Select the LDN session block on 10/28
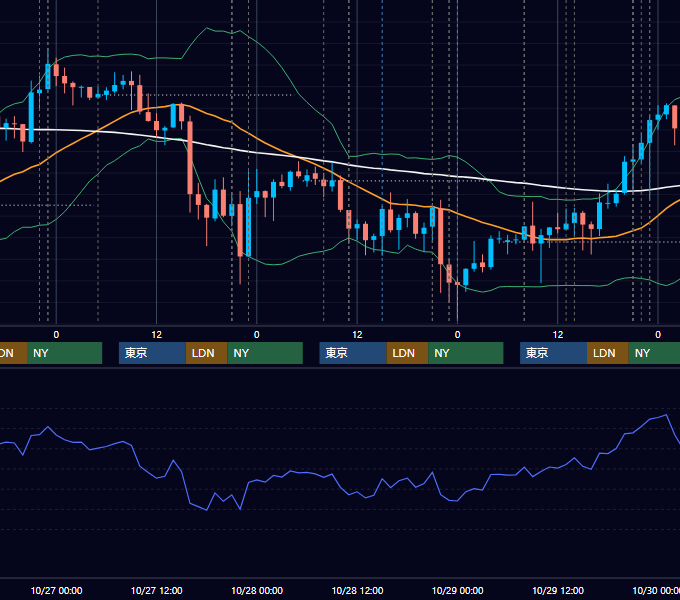Image resolution: width=680 pixels, height=600 pixels. click(407, 353)
